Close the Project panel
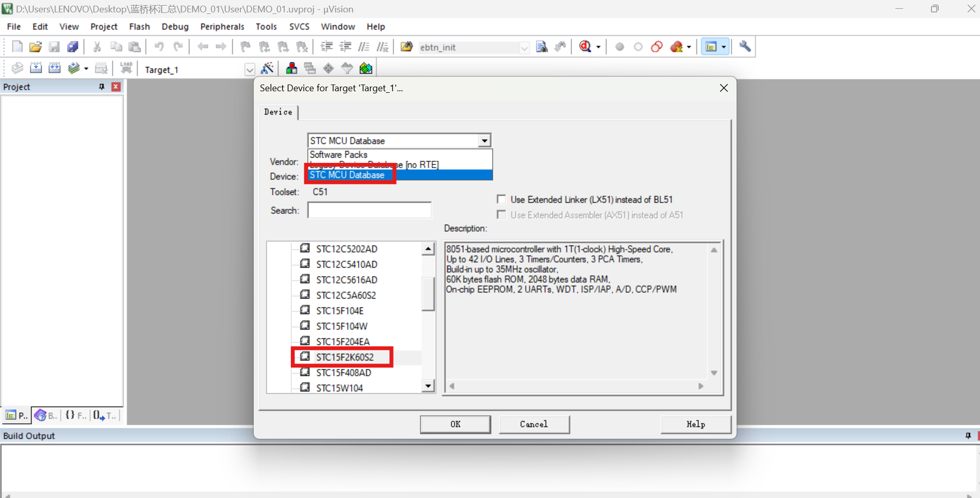This screenshot has height=498, width=980. coord(116,87)
